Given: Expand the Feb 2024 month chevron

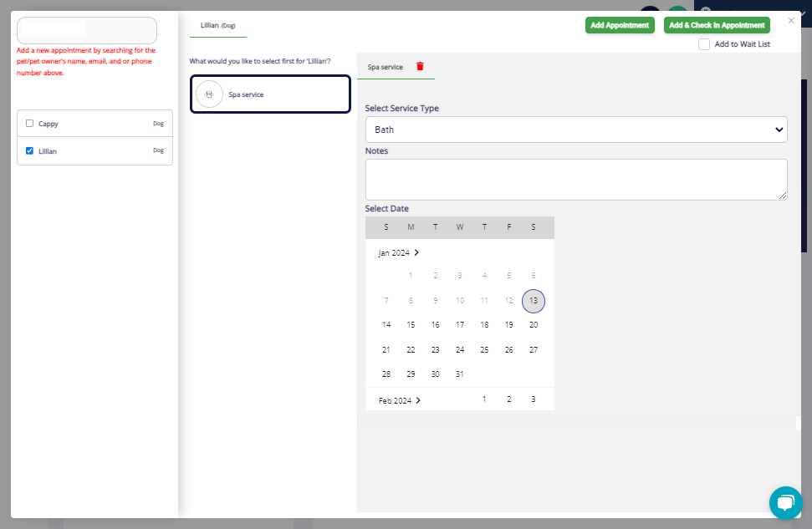Looking at the screenshot, I should (418, 400).
